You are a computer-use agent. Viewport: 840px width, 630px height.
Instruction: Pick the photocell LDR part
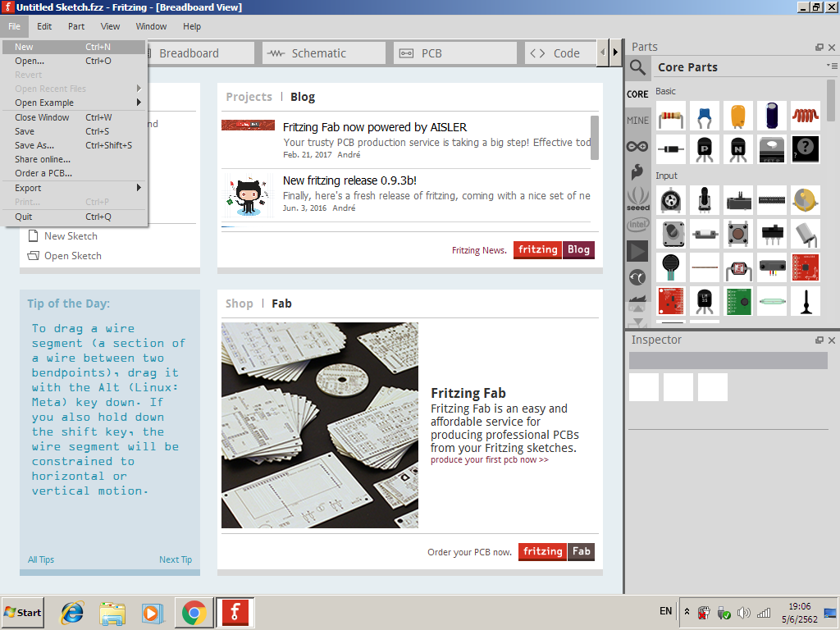click(738, 267)
